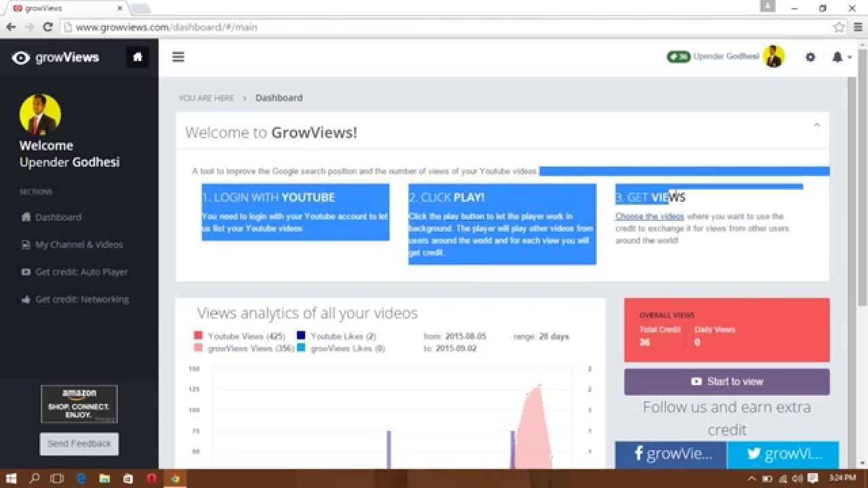Click Dashboard in the breadcrumb
This screenshot has width=868, height=488.
(x=279, y=98)
